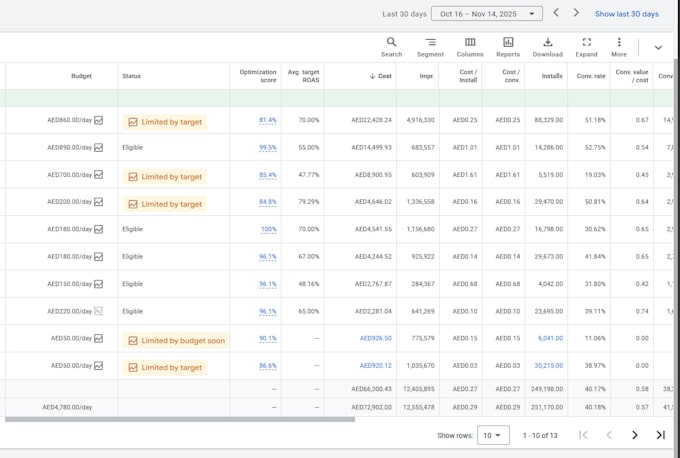Jump to the last page of rows
The height and width of the screenshot is (458, 680).
pyautogui.click(x=660, y=435)
